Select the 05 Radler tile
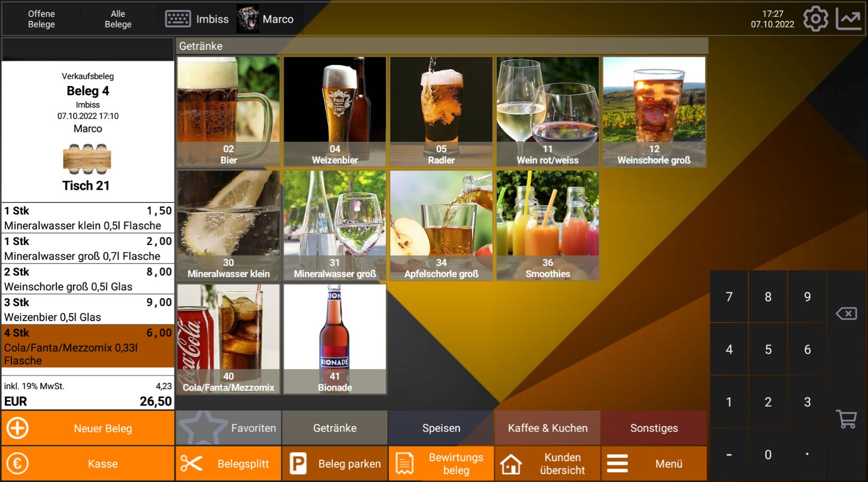Viewport: 868px width, 482px height. [x=441, y=112]
